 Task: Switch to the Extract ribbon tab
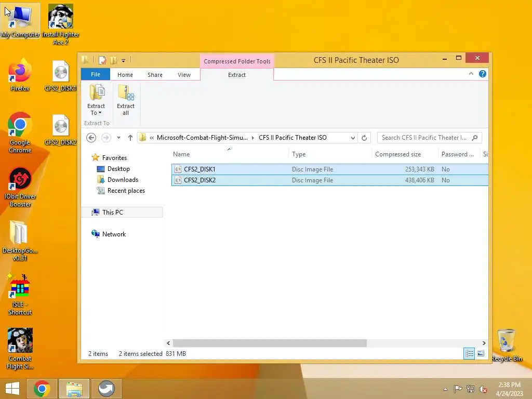point(236,75)
